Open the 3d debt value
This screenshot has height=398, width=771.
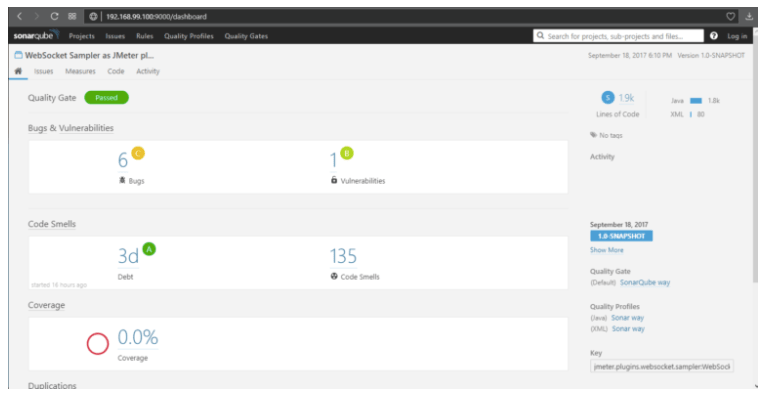[128, 256]
